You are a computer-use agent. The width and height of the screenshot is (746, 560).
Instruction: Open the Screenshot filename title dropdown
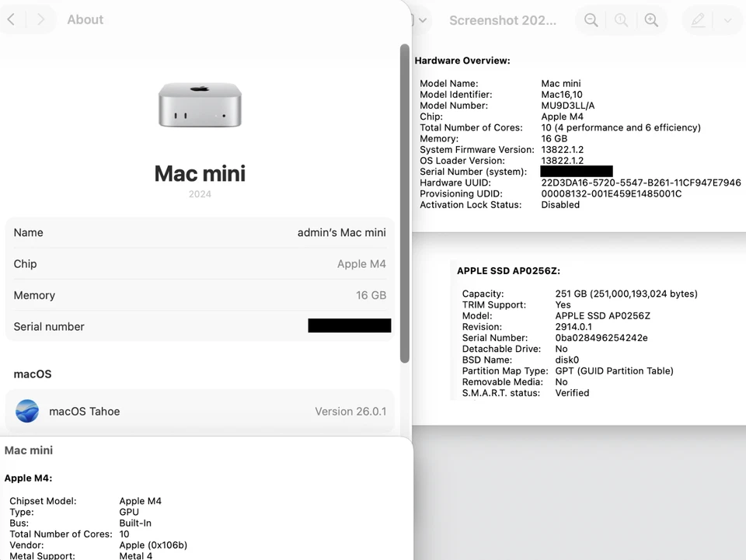click(502, 20)
